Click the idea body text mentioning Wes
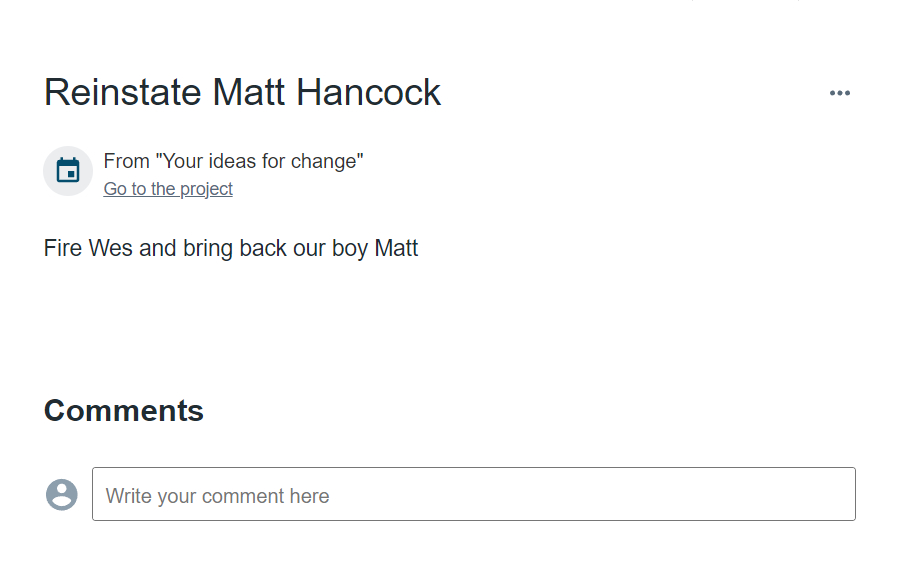This screenshot has width=906, height=575. tap(231, 248)
